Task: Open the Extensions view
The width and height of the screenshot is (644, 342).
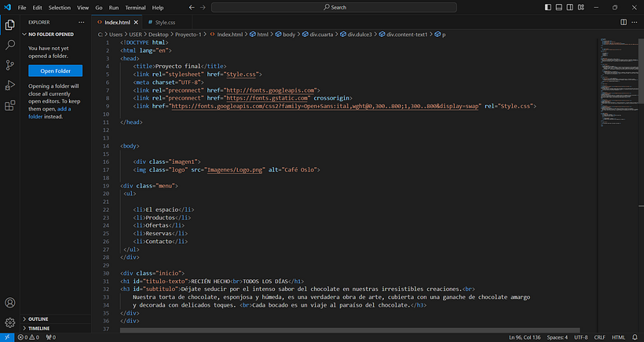Action: point(10,105)
